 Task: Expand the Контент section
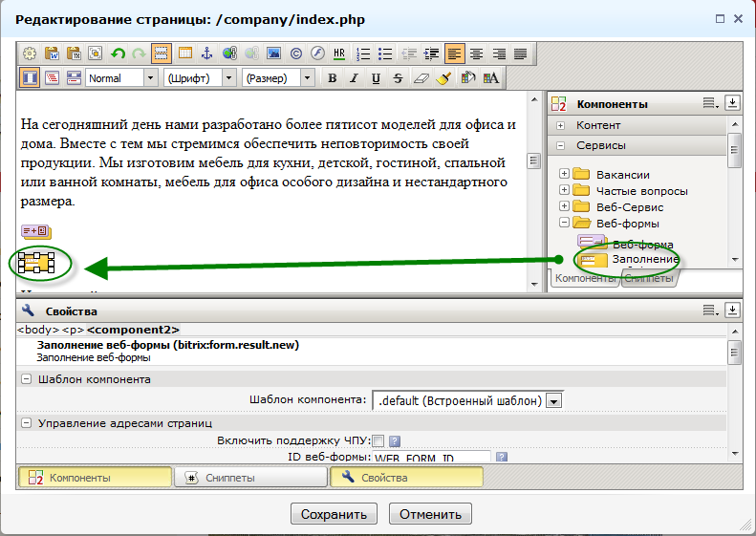560,125
